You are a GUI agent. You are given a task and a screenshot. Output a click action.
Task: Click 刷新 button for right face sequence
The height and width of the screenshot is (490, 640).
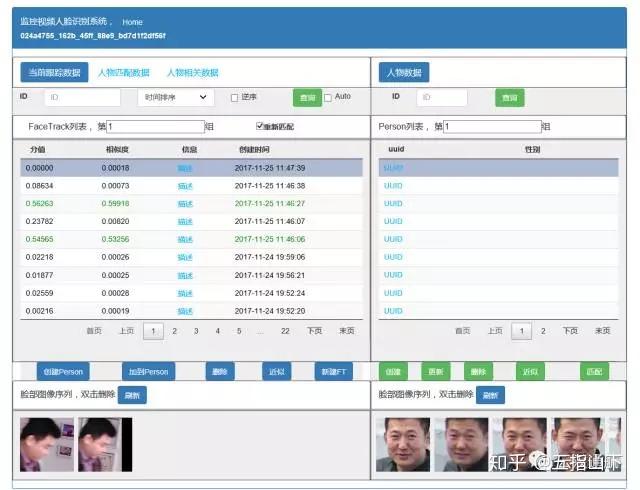coord(490,395)
